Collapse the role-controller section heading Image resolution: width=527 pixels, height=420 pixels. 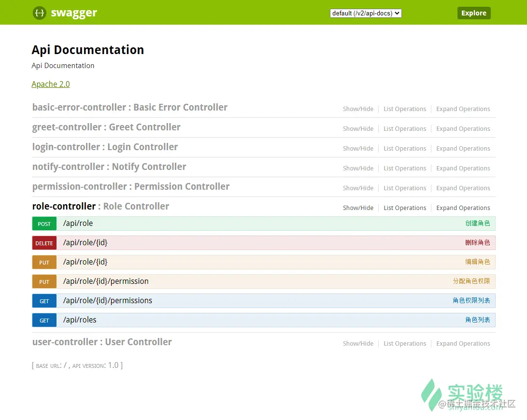pyautogui.click(x=100, y=206)
